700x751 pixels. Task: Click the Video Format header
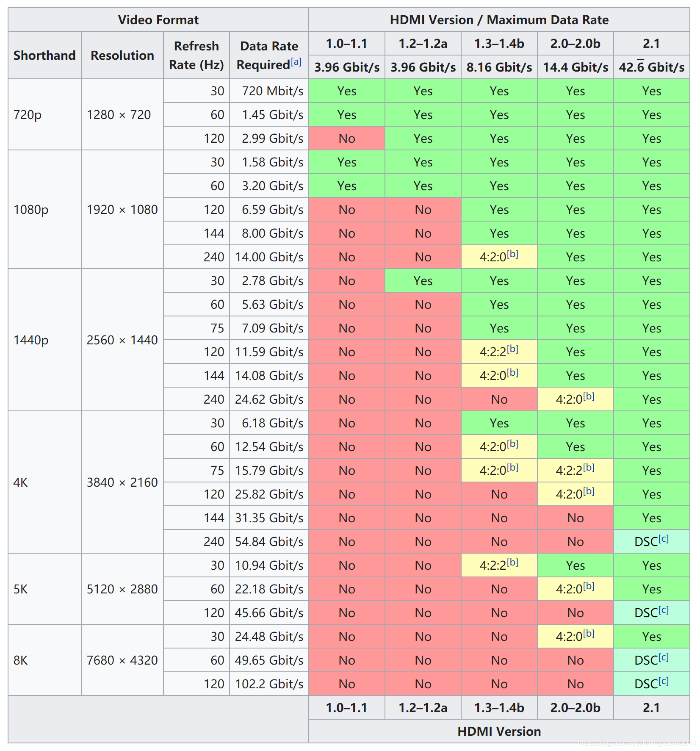click(x=158, y=19)
